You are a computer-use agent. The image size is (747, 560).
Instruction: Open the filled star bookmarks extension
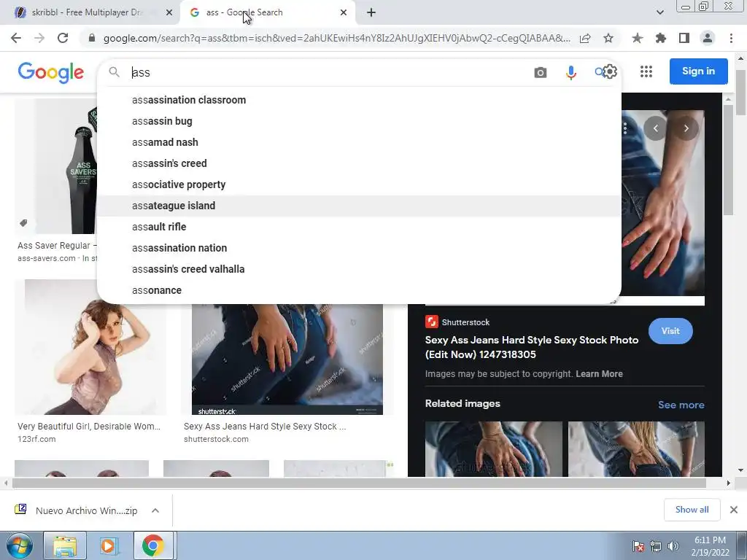pos(637,38)
